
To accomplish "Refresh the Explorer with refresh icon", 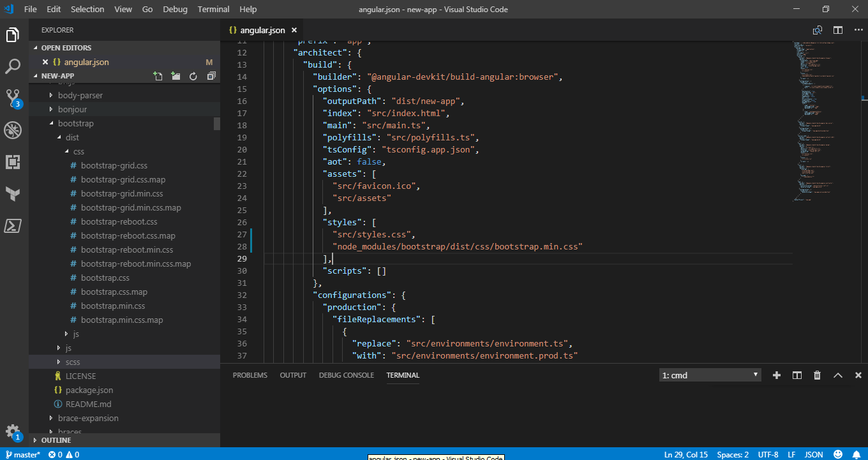I will coord(193,75).
